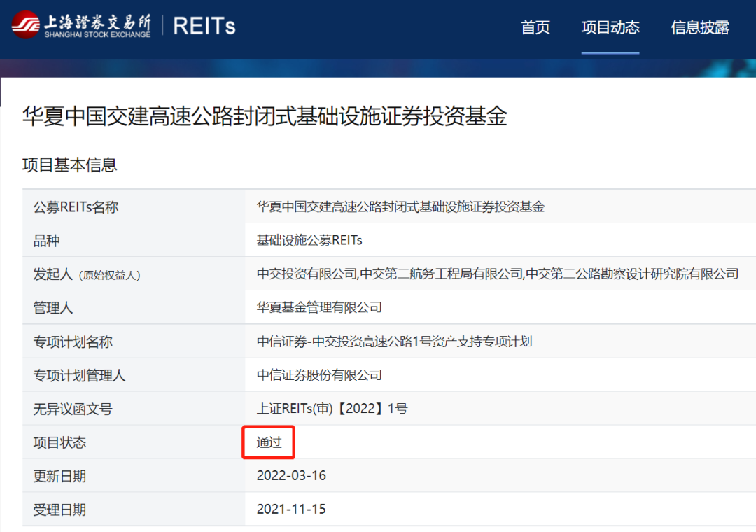Select the update date 2022-03-16

pyautogui.click(x=291, y=476)
